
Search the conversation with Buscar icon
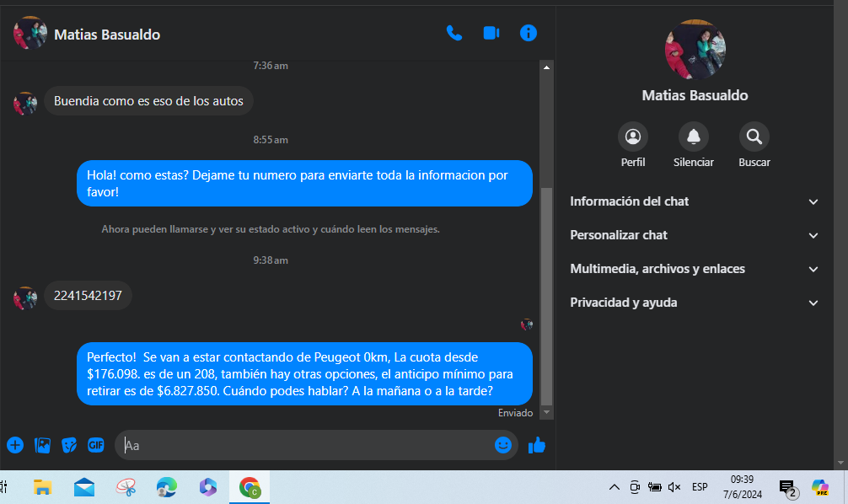pyautogui.click(x=754, y=137)
